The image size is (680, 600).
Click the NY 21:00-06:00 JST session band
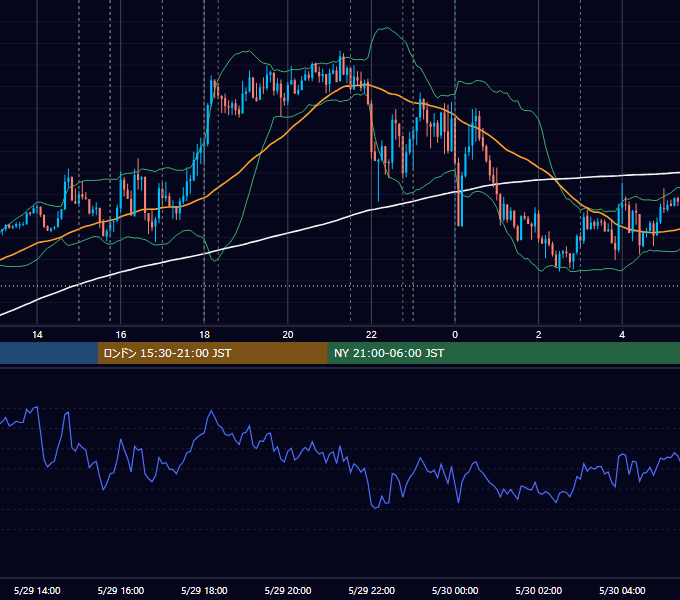tap(503, 353)
